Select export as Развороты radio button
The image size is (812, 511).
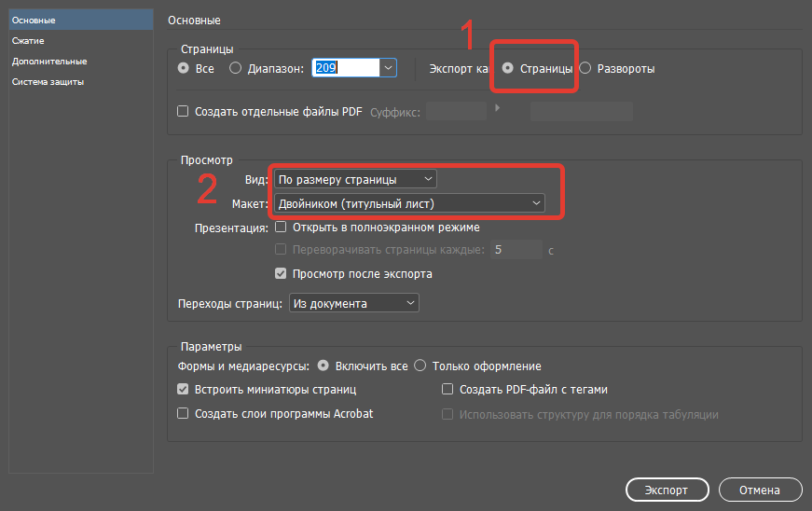(x=585, y=68)
